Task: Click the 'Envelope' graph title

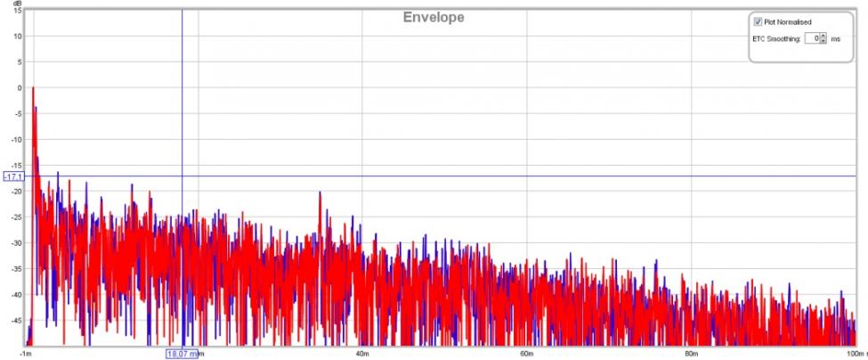Action: tap(434, 17)
